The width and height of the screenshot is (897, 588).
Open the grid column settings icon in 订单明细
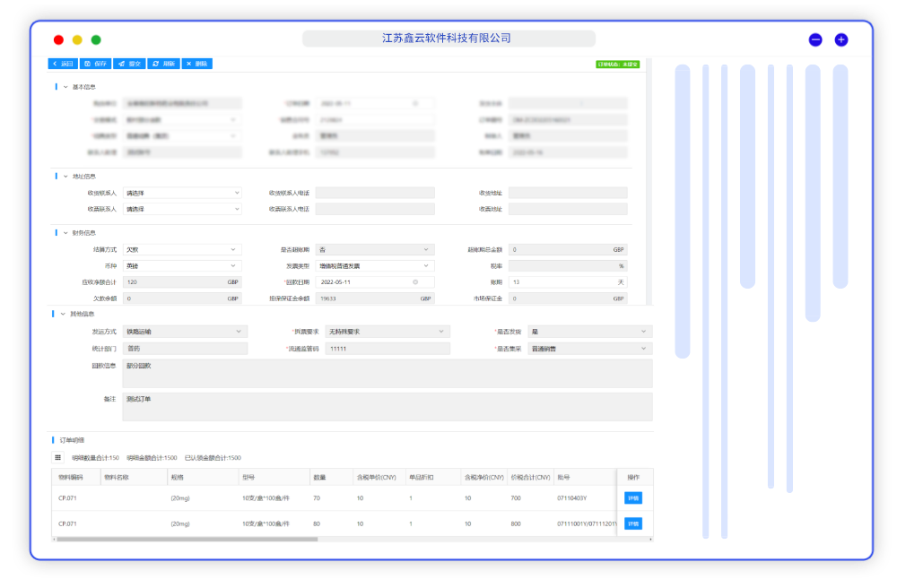point(58,457)
